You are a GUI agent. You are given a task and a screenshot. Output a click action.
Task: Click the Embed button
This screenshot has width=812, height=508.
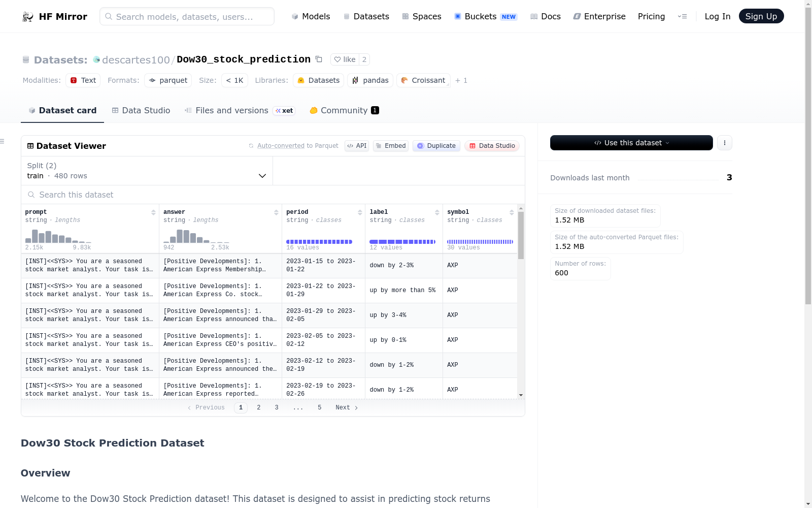click(391, 146)
